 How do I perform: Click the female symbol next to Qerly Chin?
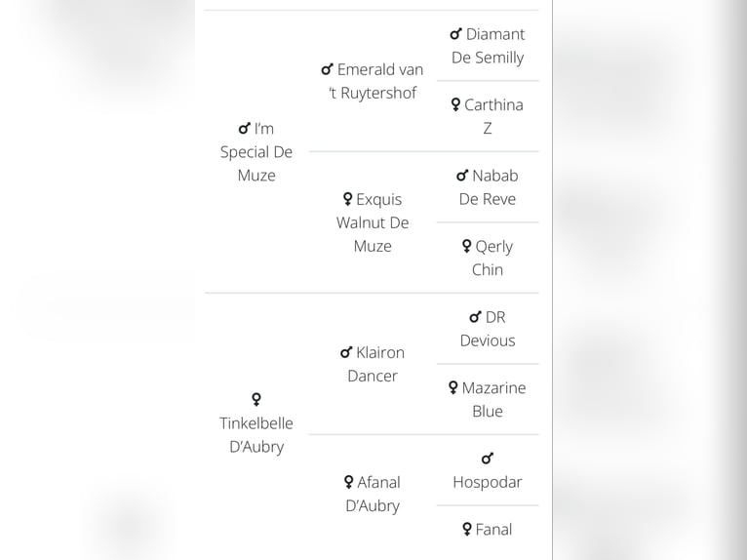click(x=467, y=247)
